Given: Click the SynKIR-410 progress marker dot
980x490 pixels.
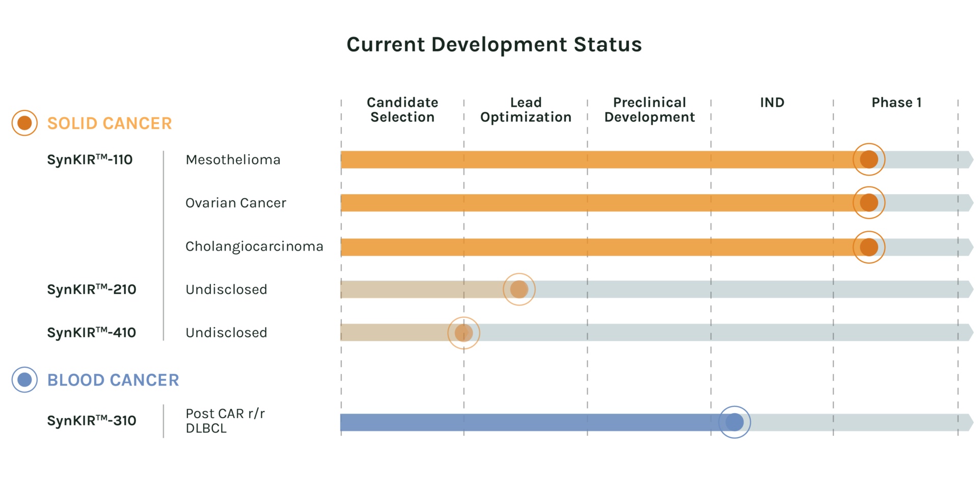Looking at the screenshot, I should [464, 333].
